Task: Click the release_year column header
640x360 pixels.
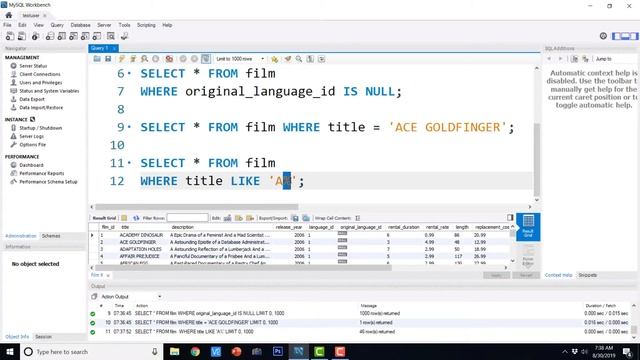Action: pos(289,227)
